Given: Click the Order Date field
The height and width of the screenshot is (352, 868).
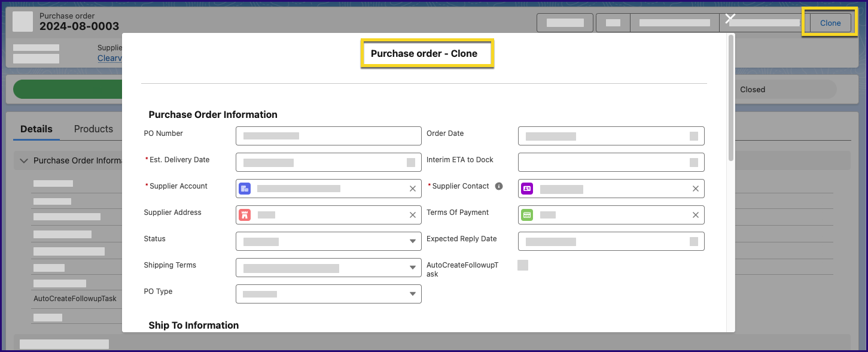Looking at the screenshot, I should (611, 136).
